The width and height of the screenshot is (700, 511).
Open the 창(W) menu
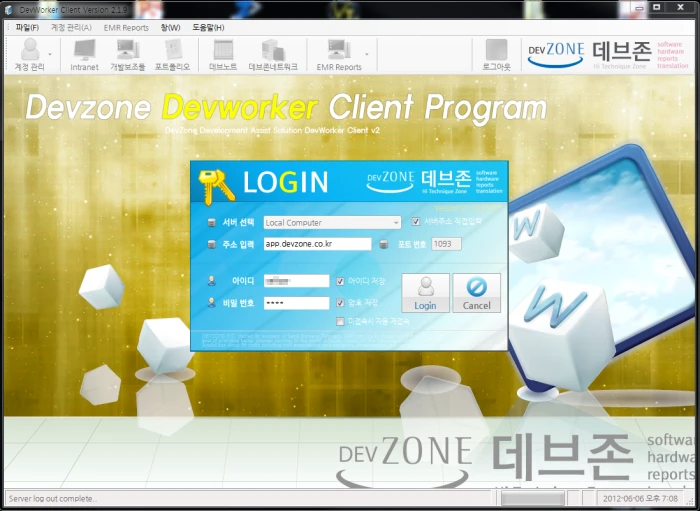pos(170,28)
